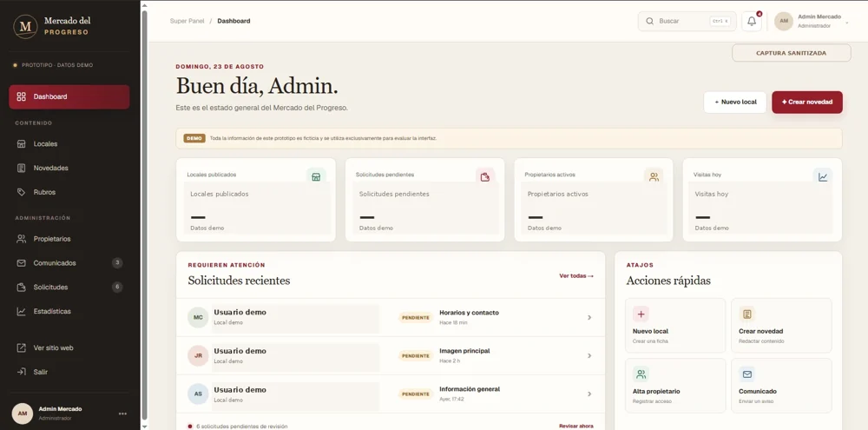868x430 pixels.
Task: Click the Locales store icon in sidebar
Action: click(21, 144)
